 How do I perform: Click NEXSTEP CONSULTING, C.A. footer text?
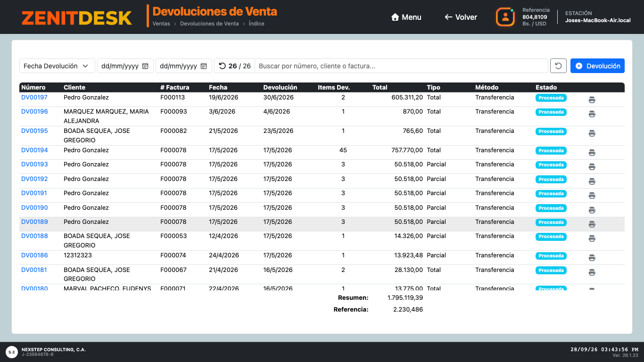[x=54, y=350]
